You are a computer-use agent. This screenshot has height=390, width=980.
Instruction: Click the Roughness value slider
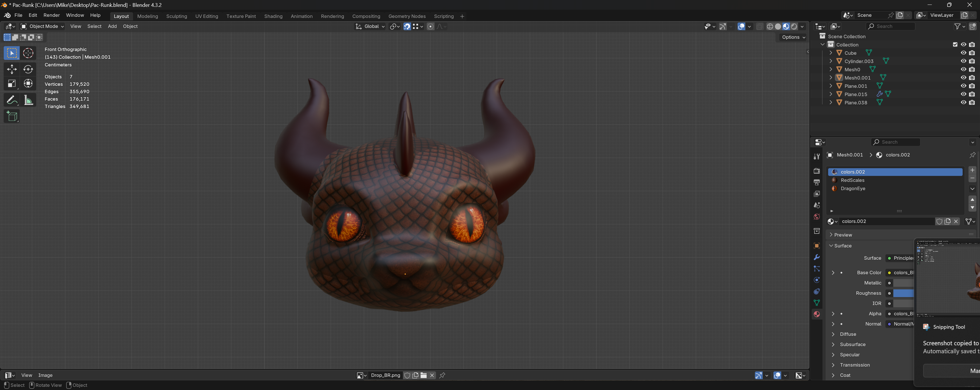pos(903,293)
